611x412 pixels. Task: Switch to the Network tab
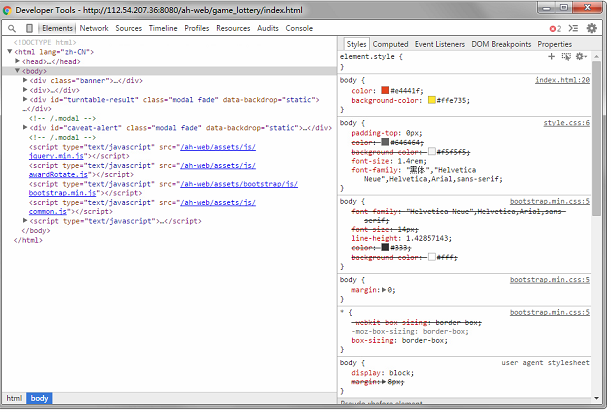[94, 28]
